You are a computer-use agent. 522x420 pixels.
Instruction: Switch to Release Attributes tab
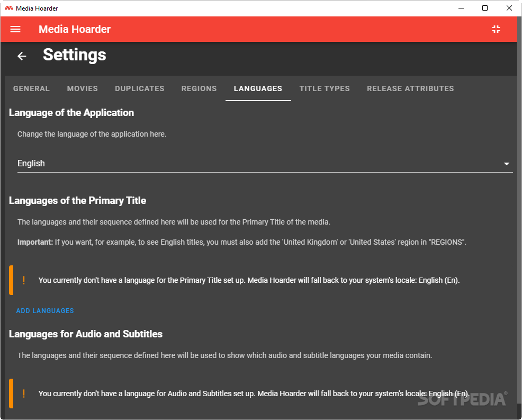[410, 88]
